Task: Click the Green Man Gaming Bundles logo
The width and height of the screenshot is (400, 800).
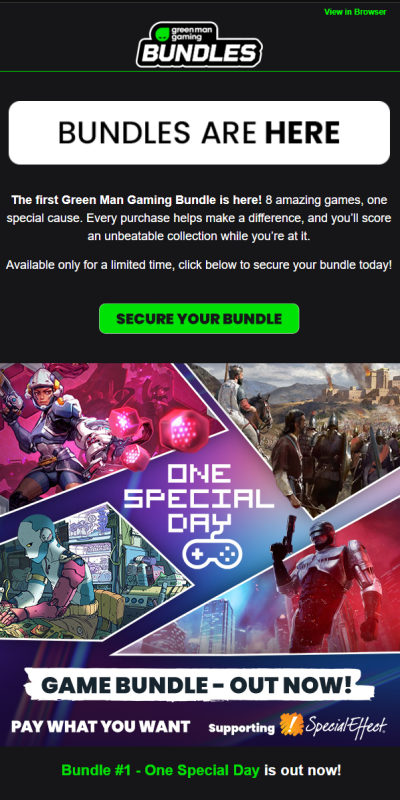Action: point(199,44)
